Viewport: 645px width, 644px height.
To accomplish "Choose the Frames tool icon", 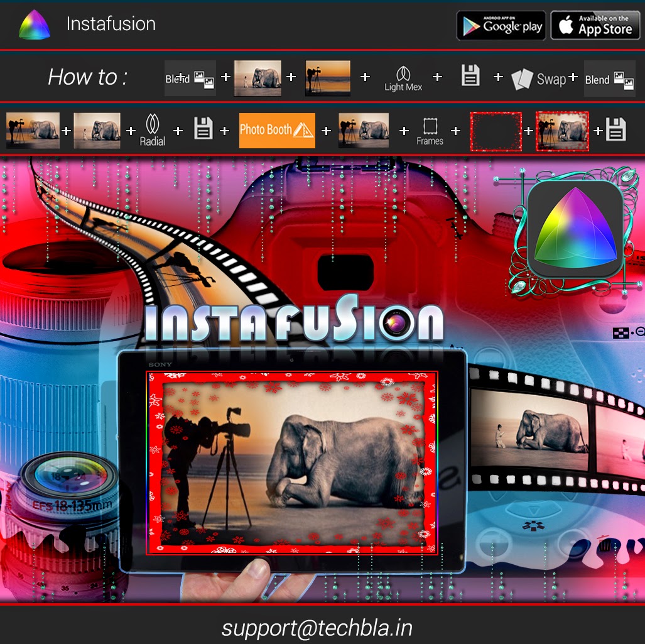I will pyautogui.click(x=430, y=131).
